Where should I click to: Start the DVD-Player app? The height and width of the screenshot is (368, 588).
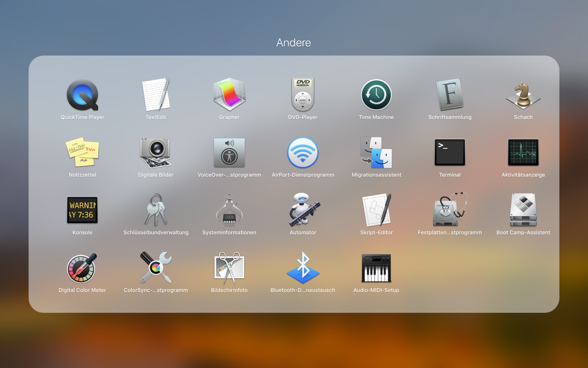click(303, 95)
